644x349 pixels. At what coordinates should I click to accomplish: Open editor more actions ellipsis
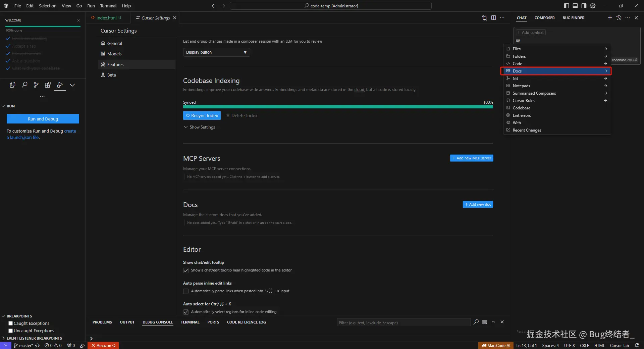pos(502,18)
